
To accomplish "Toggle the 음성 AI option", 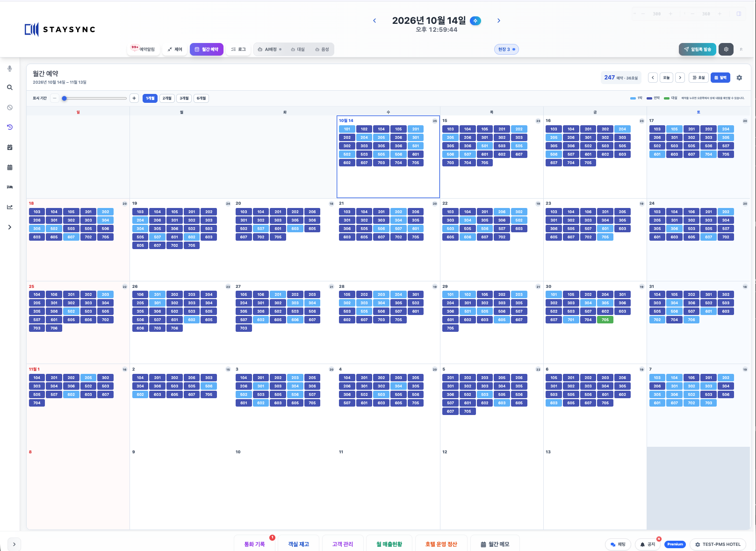I will [x=322, y=49].
